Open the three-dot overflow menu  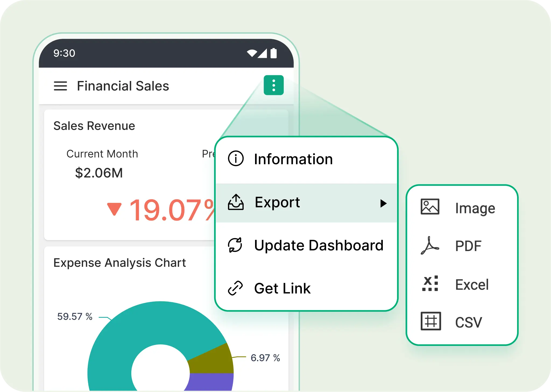coord(274,85)
